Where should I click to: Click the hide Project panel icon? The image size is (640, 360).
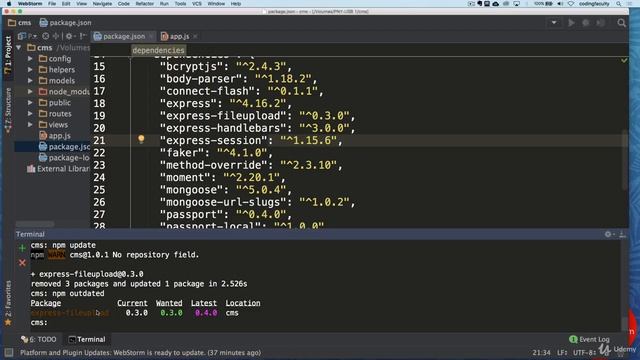[83, 36]
